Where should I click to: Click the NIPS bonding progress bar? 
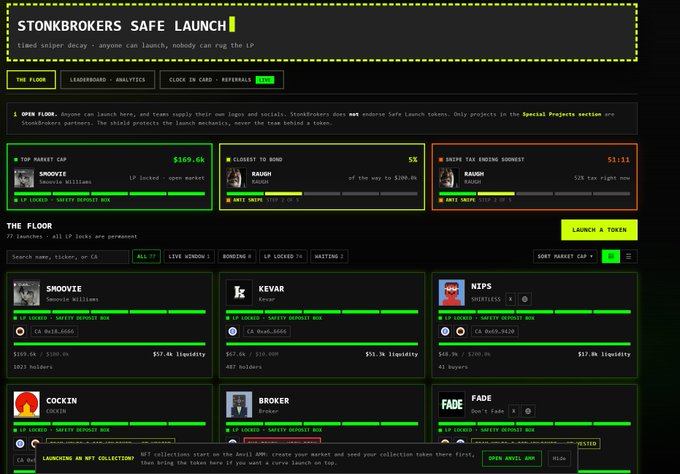[534, 344]
